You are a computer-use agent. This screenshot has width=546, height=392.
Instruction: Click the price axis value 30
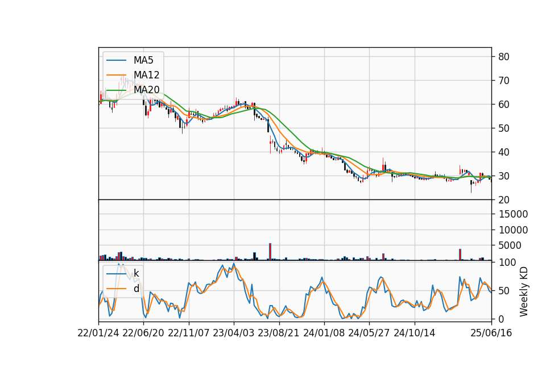click(503, 176)
